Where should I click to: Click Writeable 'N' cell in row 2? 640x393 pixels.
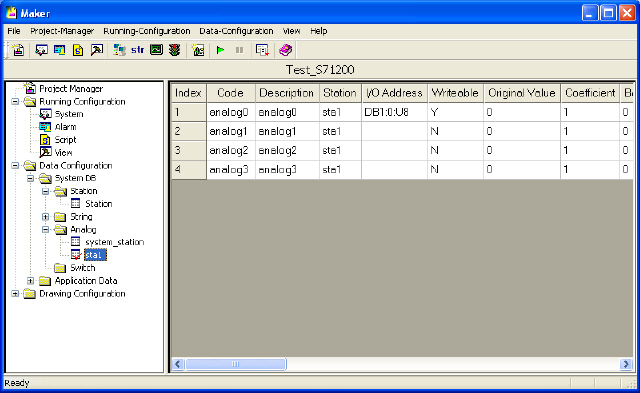pyautogui.click(x=456, y=131)
